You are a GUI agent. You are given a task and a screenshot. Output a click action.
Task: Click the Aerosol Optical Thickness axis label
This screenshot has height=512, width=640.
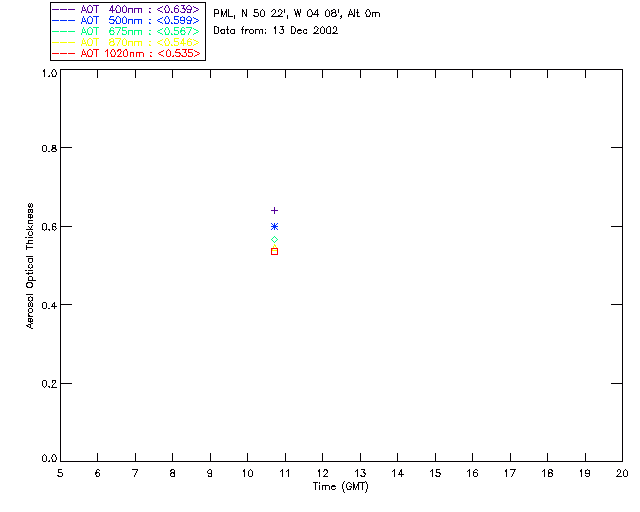tap(30, 266)
